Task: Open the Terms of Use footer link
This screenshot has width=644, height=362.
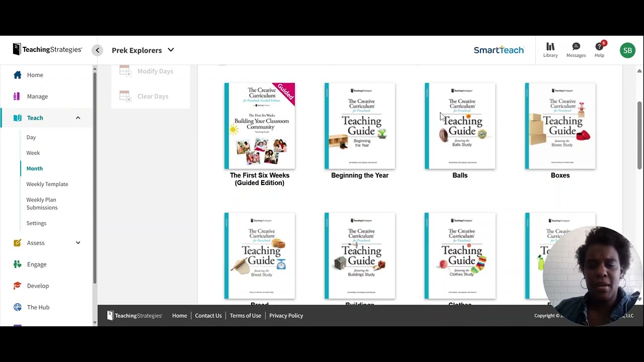Action: tap(246, 316)
